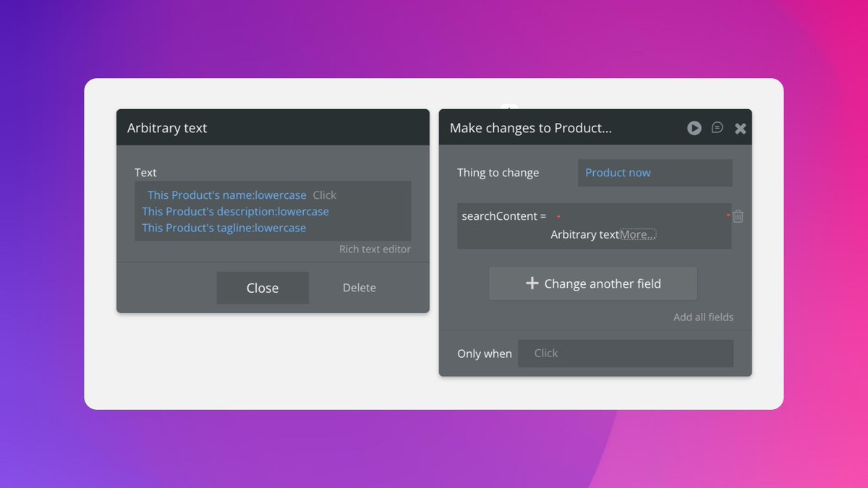The height and width of the screenshot is (488, 868).
Task: Open the comment bubble icon in Make changes panel
Action: click(x=717, y=127)
